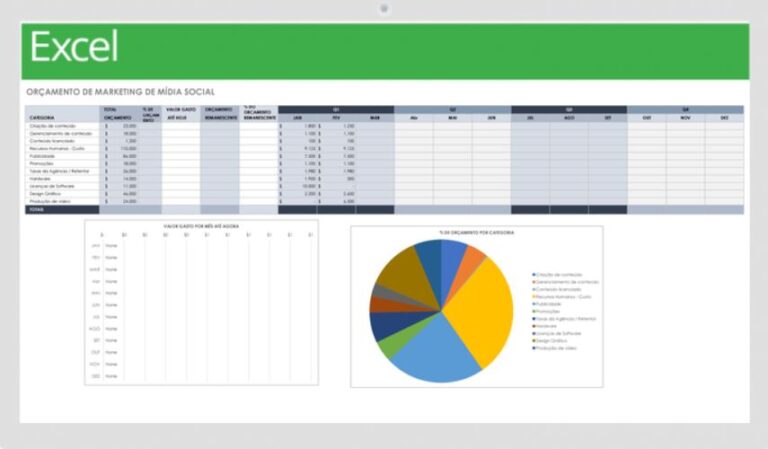This screenshot has height=449, width=768.
Task: Select the MAR column header in the table
Action: (375, 118)
